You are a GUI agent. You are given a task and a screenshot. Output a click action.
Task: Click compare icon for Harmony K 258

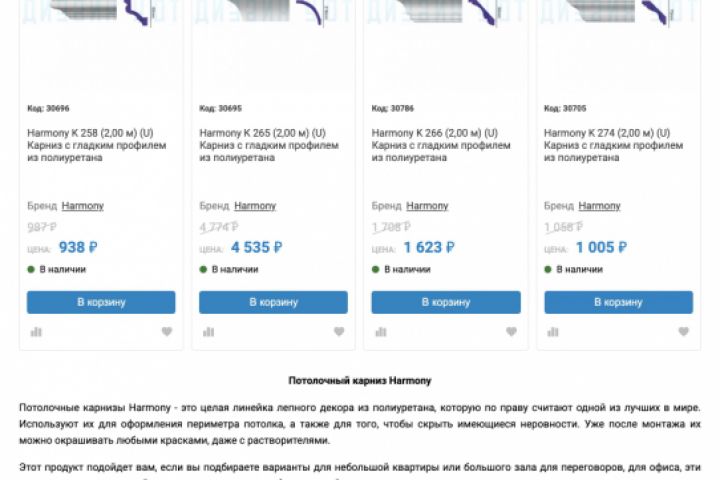click(36, 332)
